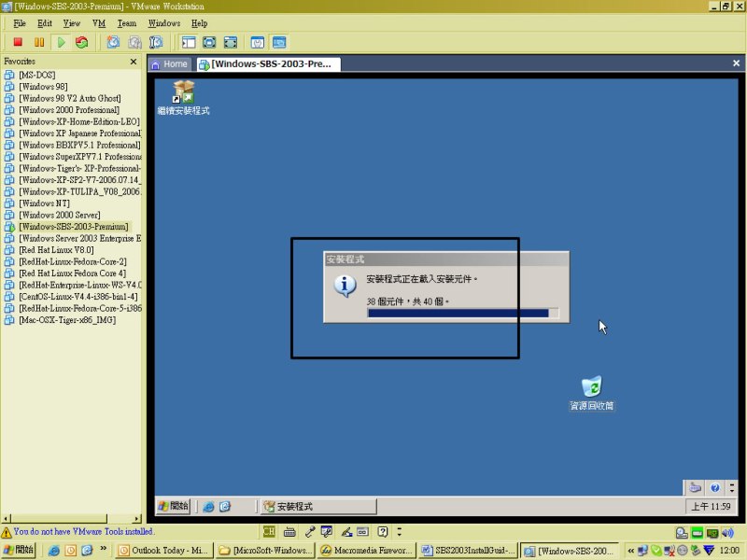The height and width of the screenshot is (560, 747).
Task: Select [Windows NT] in Favorites
Action: point(44,203)
